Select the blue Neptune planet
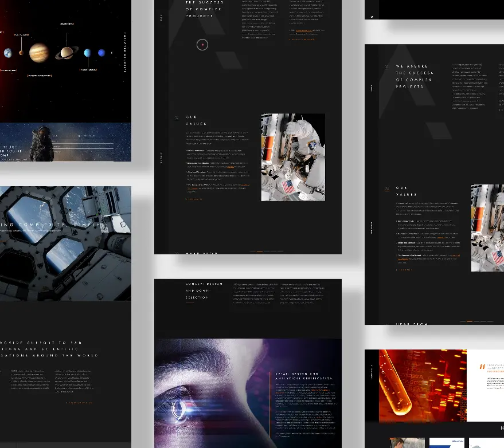The height and width of the screenshot is (448, 504). tap(101, 53)
